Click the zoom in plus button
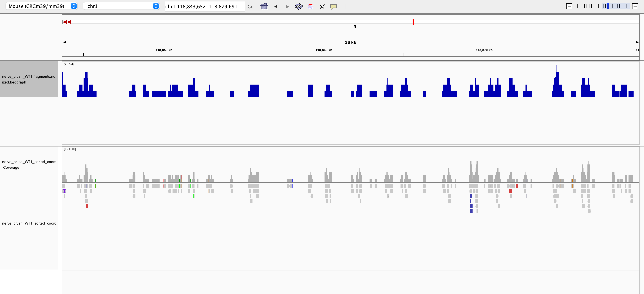This screenshot has height=294, width=644. coord(635,6)
